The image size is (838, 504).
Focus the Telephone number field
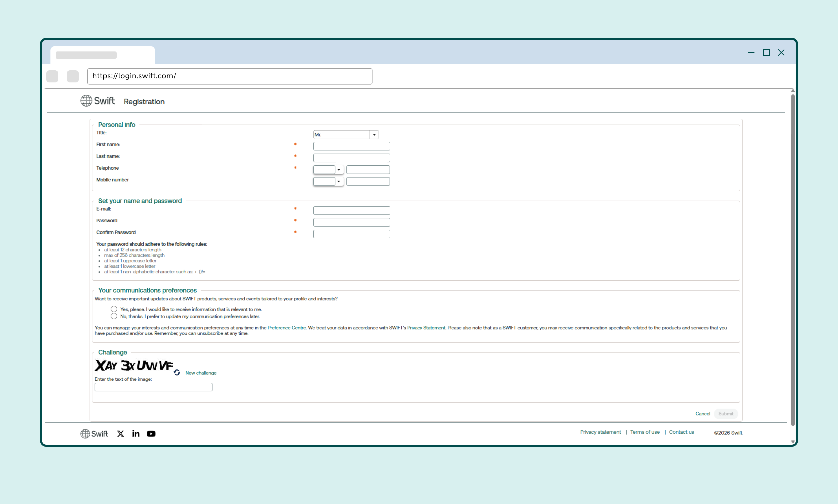[368, 170]
